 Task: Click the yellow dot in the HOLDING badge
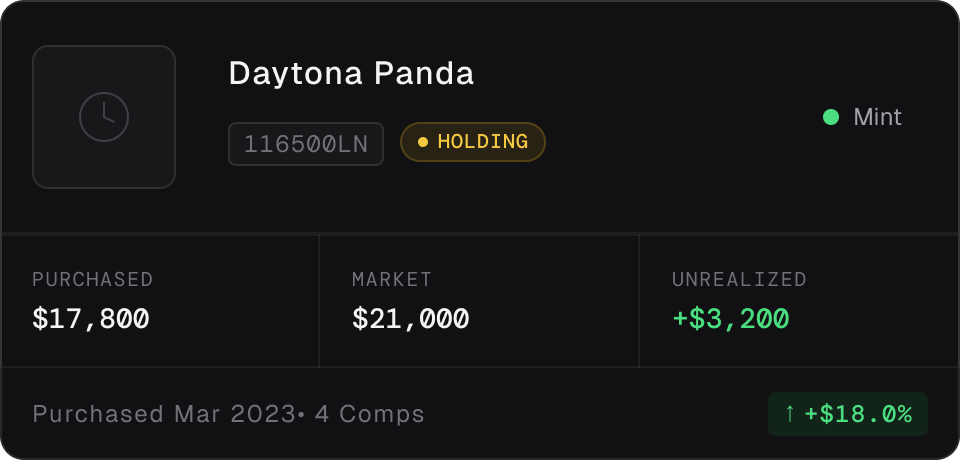pyautogui.click(x=422, y=142)
